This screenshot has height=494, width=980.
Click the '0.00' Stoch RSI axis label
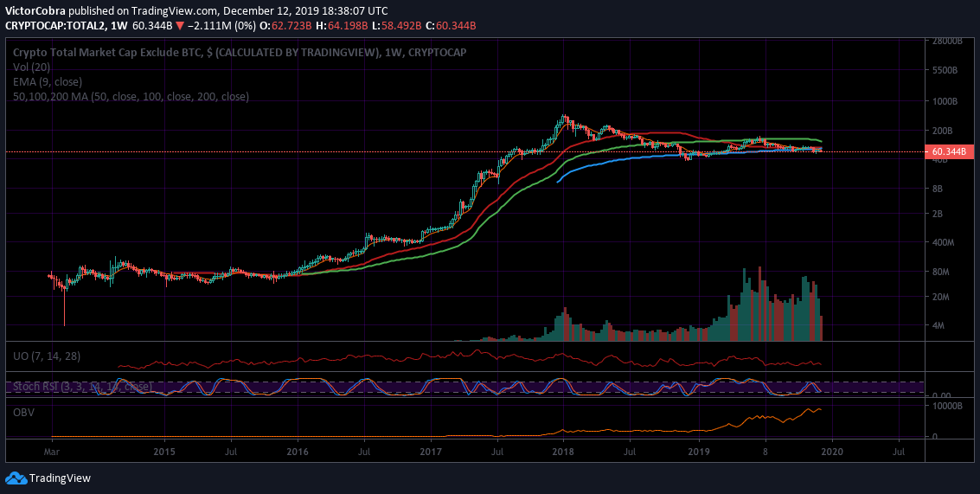(x=940, y=396)
